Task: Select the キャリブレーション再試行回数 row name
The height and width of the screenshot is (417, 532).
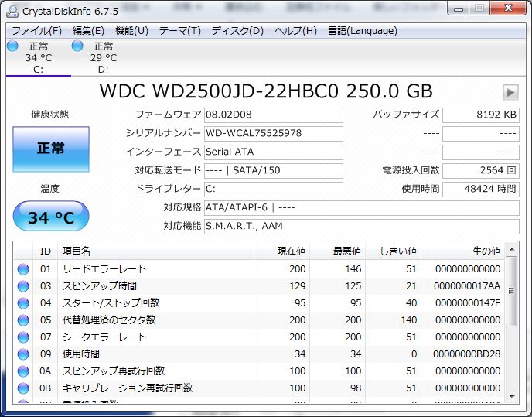Action: (128, 388)
